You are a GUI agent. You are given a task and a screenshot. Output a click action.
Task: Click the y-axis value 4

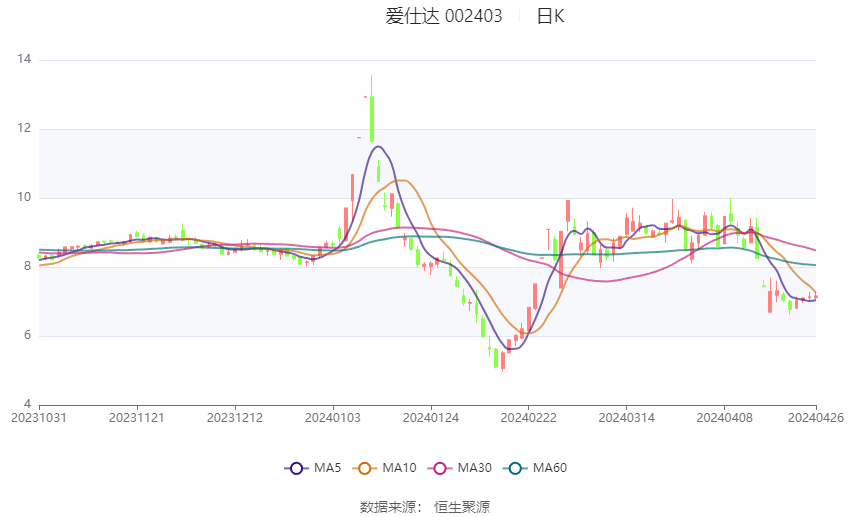point(28,404)
